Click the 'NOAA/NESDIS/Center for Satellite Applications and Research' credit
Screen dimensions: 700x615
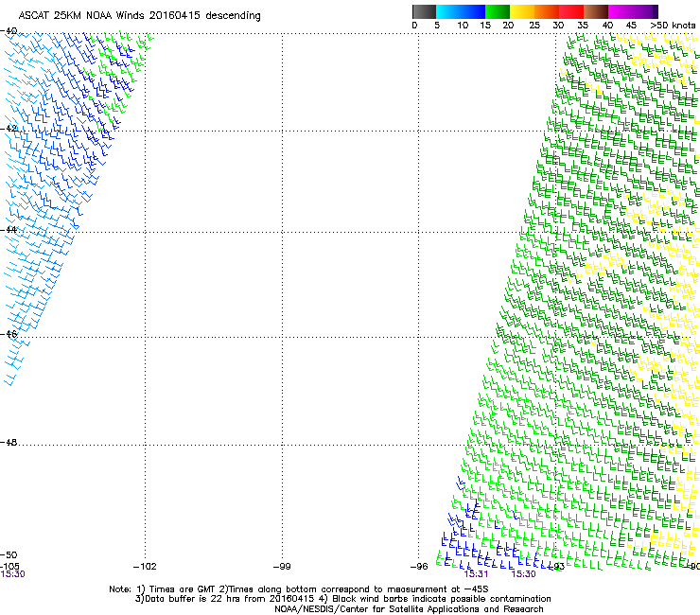click(x=409, y=609)
